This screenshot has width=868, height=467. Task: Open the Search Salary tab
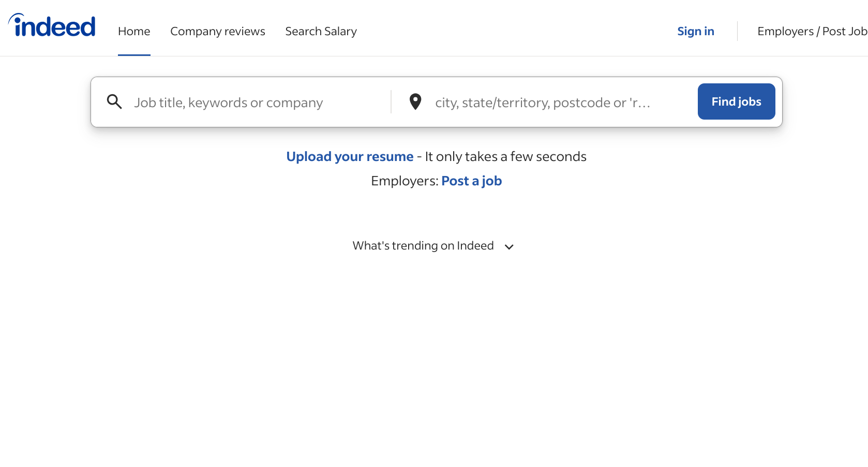pyautogui.click(x=321, y=31)
